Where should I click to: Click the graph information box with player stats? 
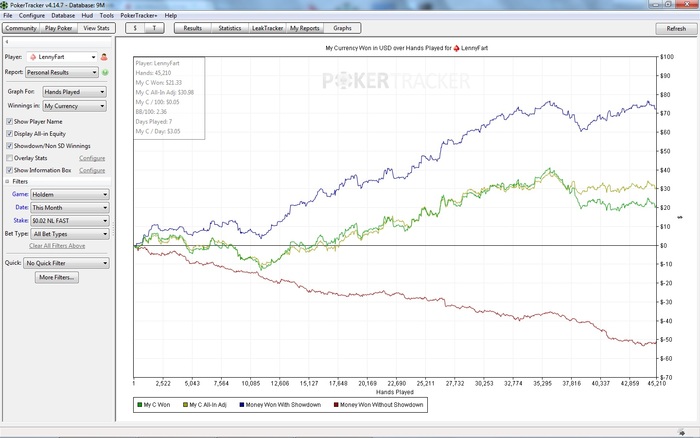pyautogui.click(x=169, y=98)
